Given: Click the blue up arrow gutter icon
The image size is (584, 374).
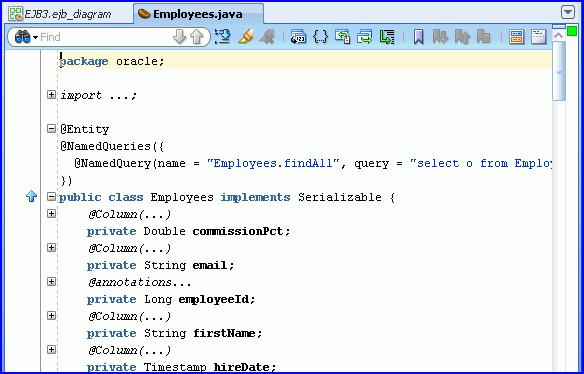Looking at the screenshot, I should pyautogui.click(x=32, y=196).
